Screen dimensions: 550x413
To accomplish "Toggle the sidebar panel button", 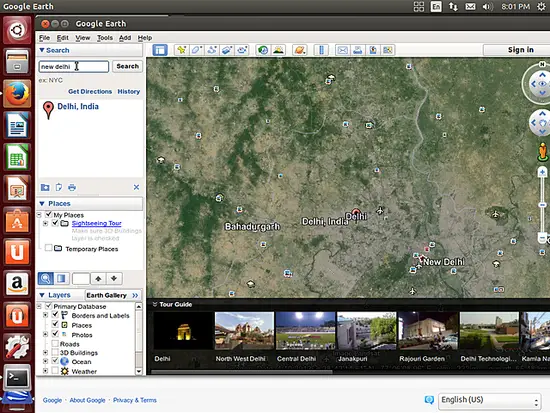I will tap(160, 50).
